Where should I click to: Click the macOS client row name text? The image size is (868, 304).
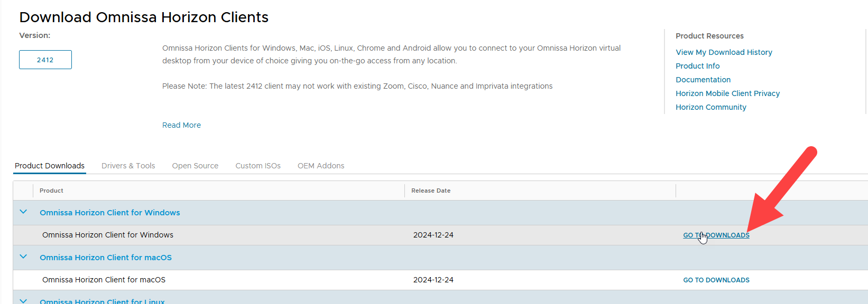click(104, 280)
